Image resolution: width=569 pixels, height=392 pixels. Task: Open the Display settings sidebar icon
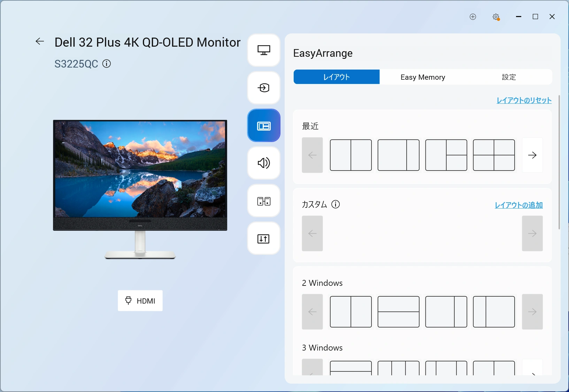[x=264, y=50]
